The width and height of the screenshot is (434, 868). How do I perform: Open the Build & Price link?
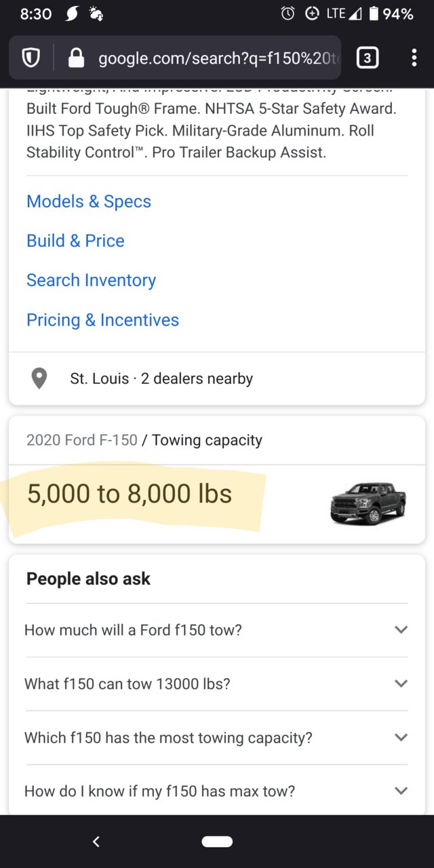[x=75, y=241]
